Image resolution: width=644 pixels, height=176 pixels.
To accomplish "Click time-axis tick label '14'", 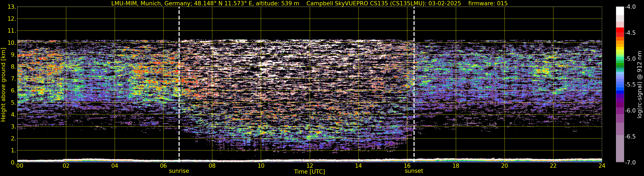I will [358, 166].
